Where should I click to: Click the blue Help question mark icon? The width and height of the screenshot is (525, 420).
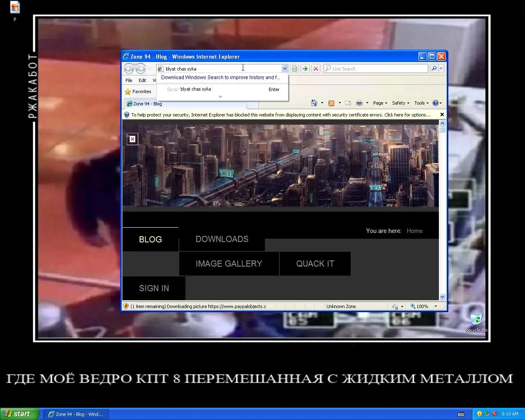(x=436, y=103)
